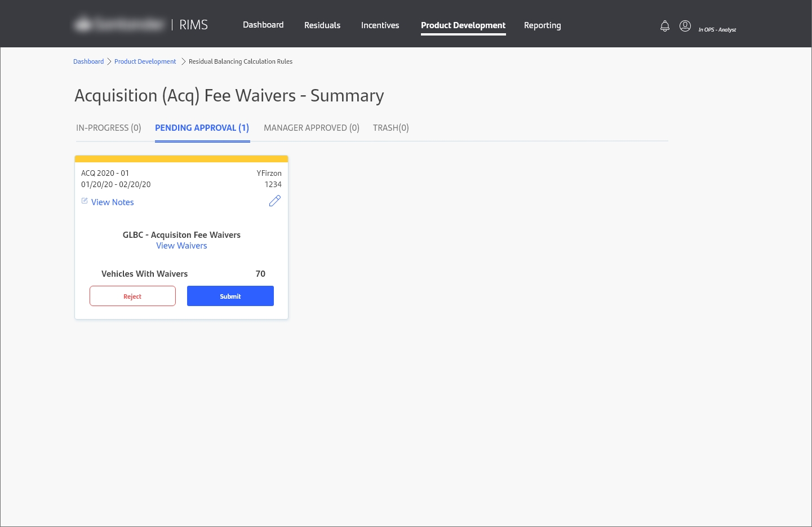Select Product Development in the top navigation
Screen dimensions: 812x527
463,25
